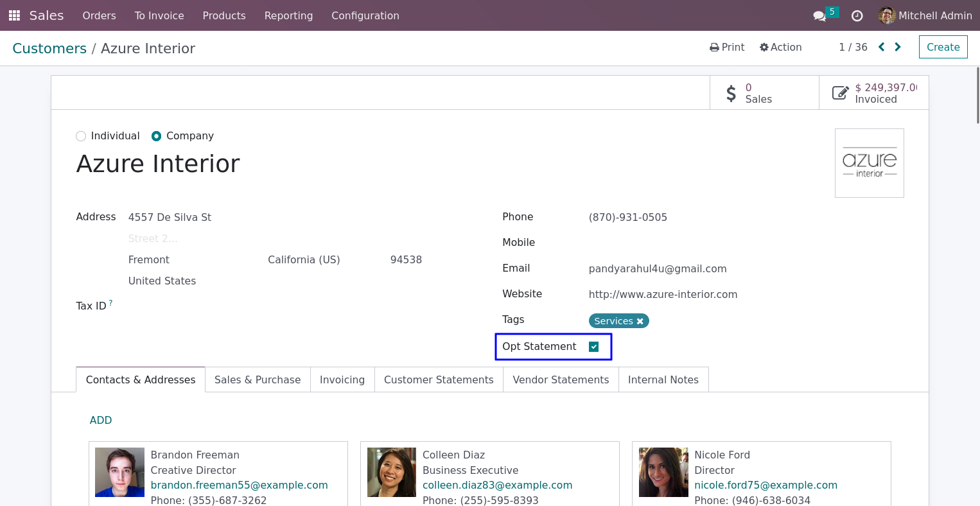Click the Invoiced pencil-paper icon

pyautogui.click(x=840, y=93)
